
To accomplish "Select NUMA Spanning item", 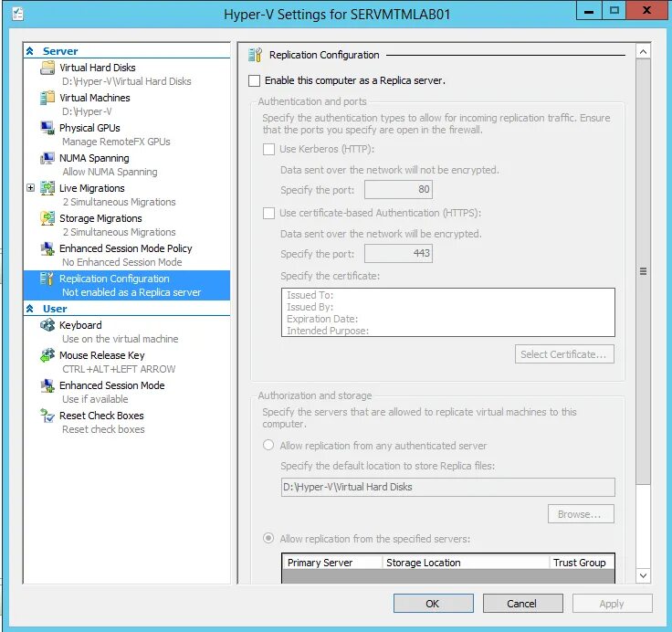I will coord(94,158).
